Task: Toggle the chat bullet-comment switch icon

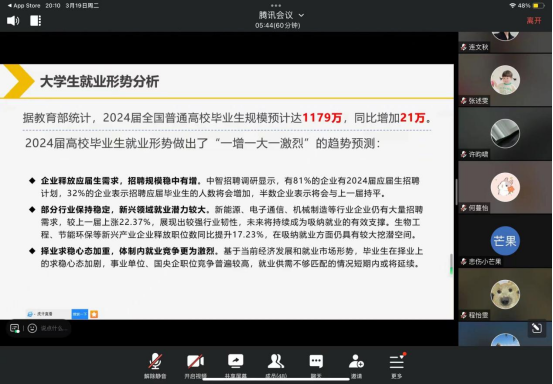Action: point(14,328)
